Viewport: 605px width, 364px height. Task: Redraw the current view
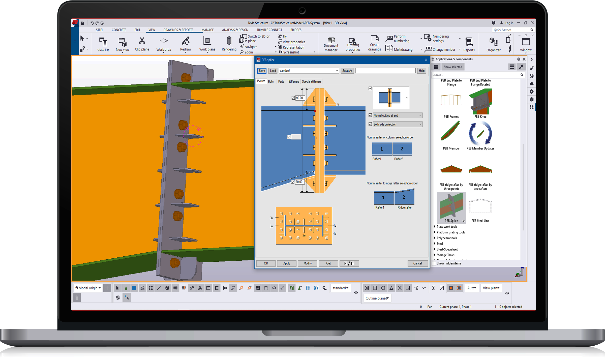pyautogui.click(x=186, y=44)
